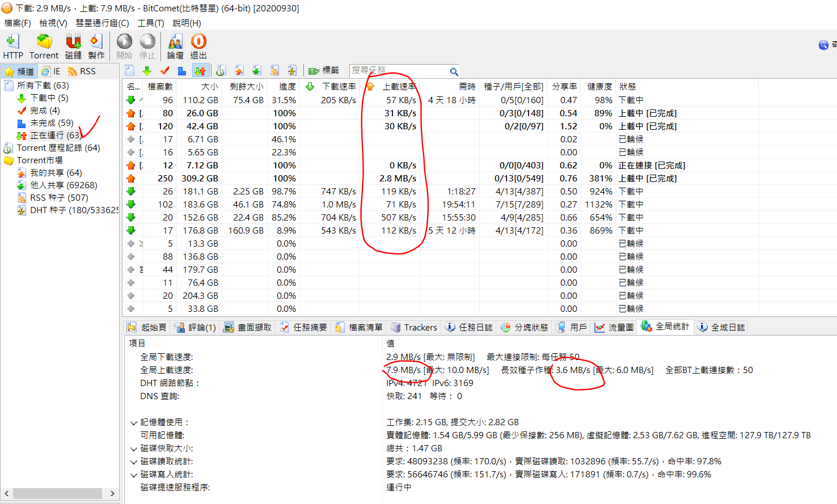Open the 工具(T) menu
Screen dimensions: 837x504
[151, 23]
